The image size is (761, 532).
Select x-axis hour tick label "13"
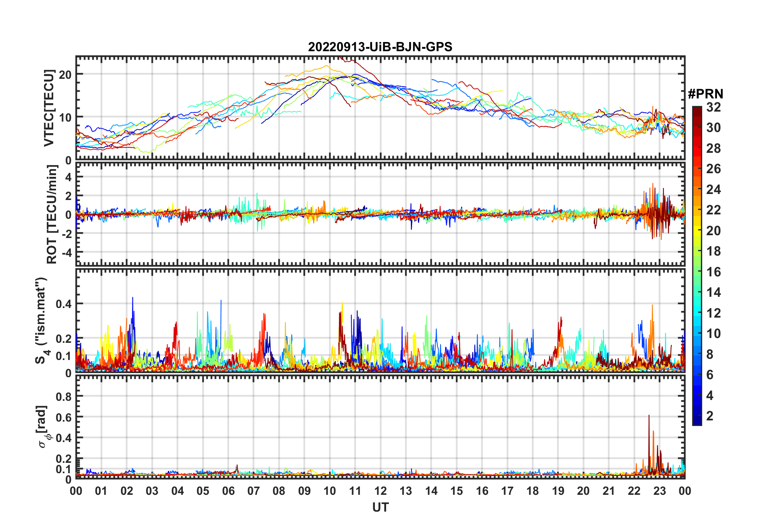tap(406, 491)
